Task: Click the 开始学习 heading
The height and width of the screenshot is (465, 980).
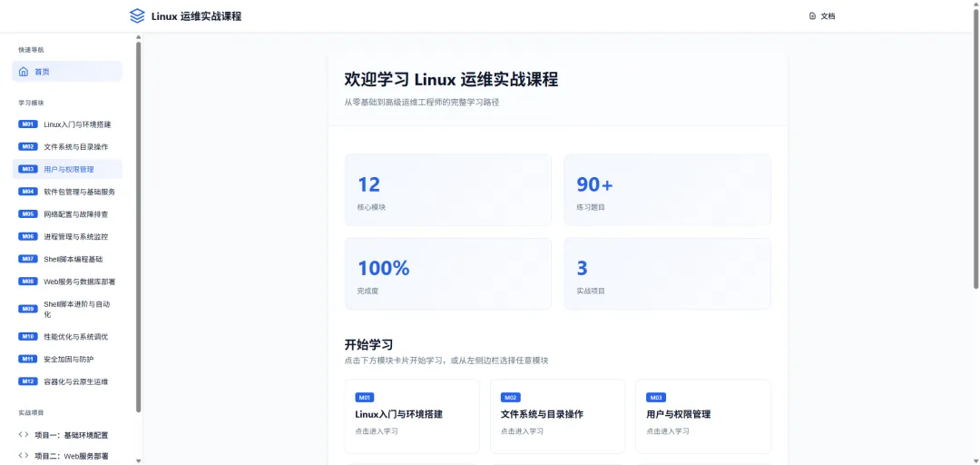Action: (x=368, y=345)
